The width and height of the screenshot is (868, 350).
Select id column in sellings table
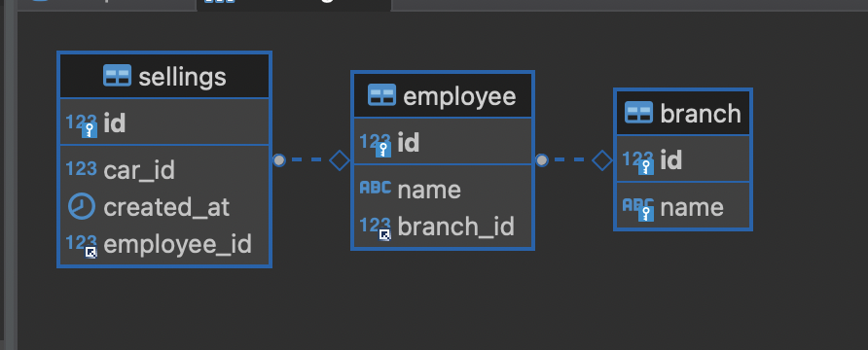164,122
